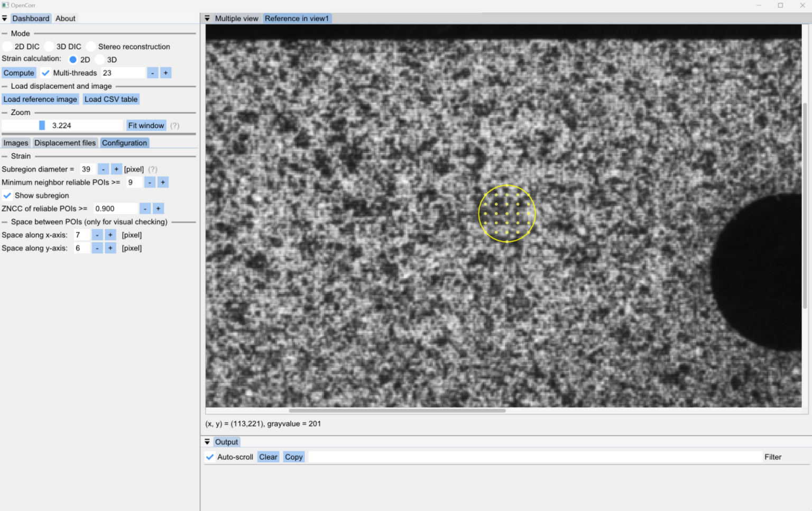Increase the Multi-threads count with the plus button

coord(165,72)
